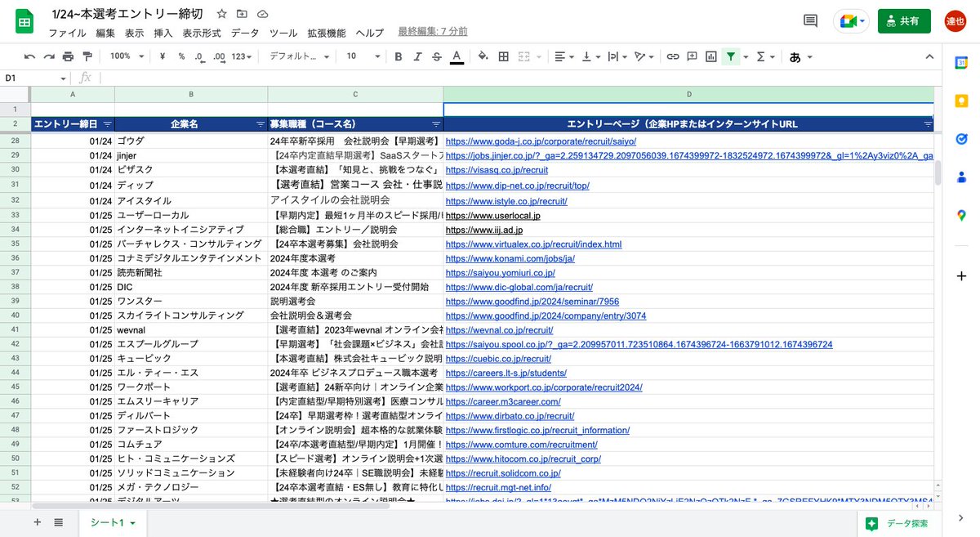Viewport: 980px width, 537px height.
Task: Open the saiyou.yomiuri.co.jp link
Action: tap(500, 272)
